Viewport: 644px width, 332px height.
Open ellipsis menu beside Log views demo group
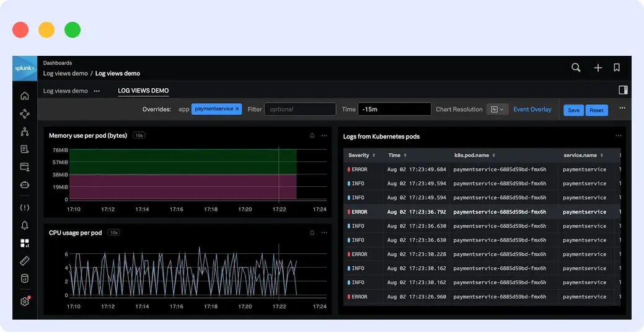tap(97, 91)
